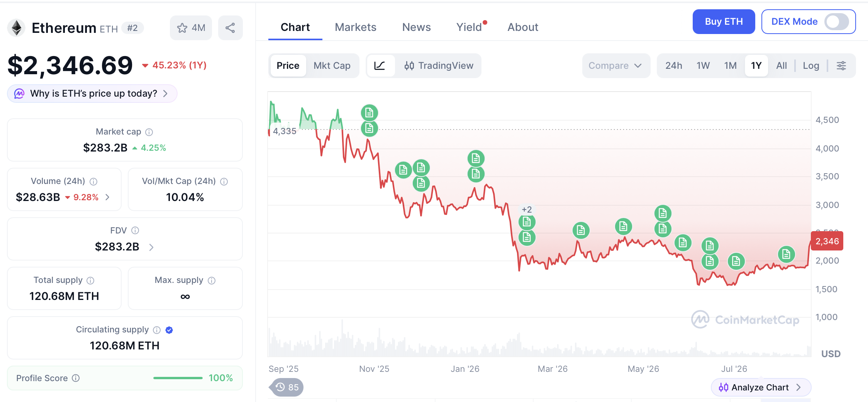Set chart range to 1Y
This screenshot has height=402, width=868.
pos(756,66)
